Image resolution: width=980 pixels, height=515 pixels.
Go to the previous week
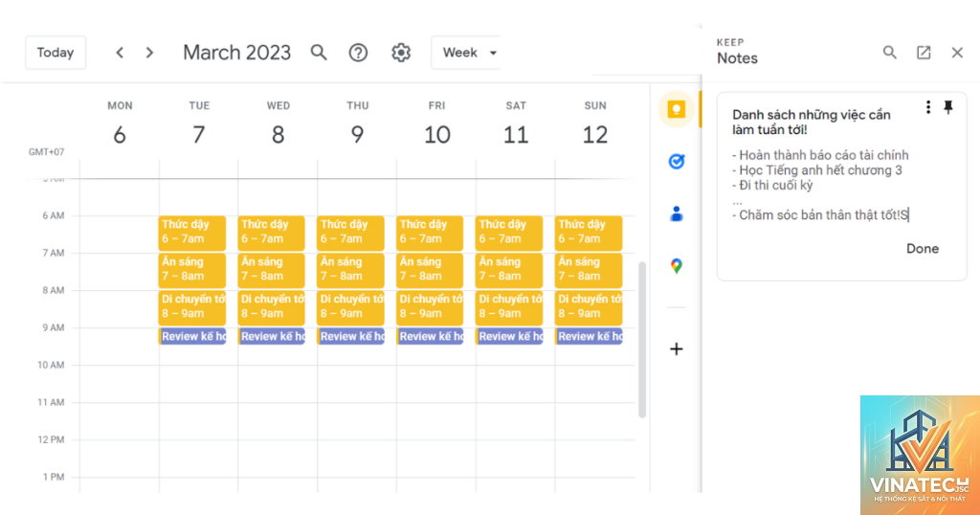click(x=120, y=53)
